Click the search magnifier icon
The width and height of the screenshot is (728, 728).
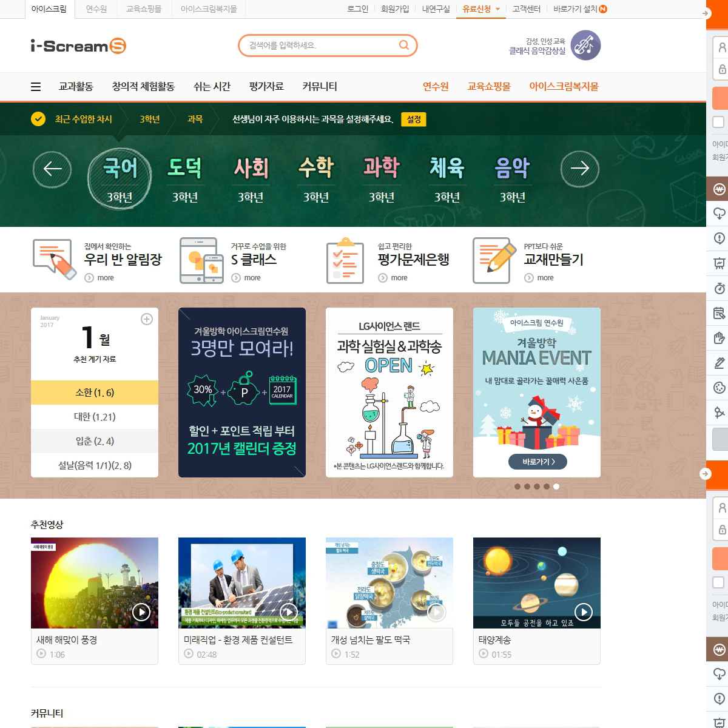pos(403,45)
